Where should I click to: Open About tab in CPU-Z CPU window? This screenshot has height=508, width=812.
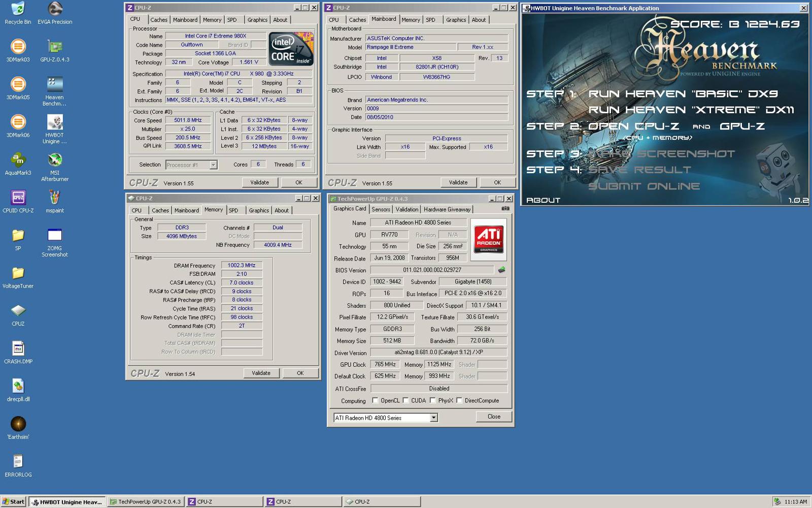coord(280,20)
